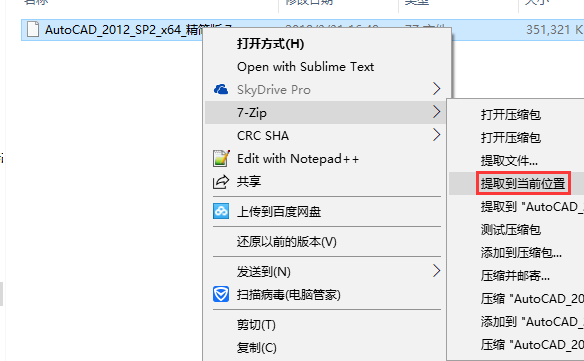Select Open with Sublime Text

point(305,67)
